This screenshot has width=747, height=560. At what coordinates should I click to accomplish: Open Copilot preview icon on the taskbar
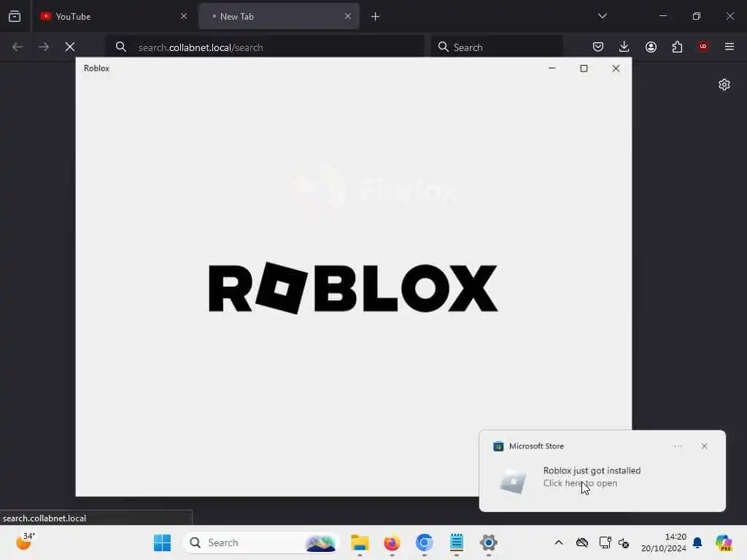click(x=724, y=542)
